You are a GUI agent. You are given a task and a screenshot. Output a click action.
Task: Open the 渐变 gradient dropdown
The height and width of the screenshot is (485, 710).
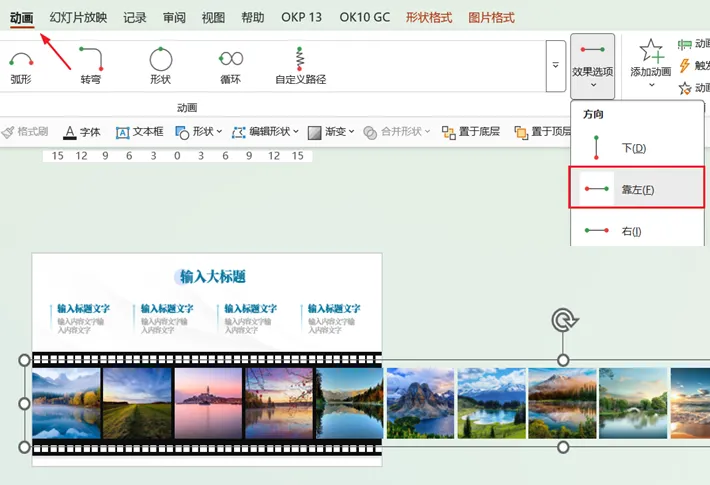click(x=331, y=132)
